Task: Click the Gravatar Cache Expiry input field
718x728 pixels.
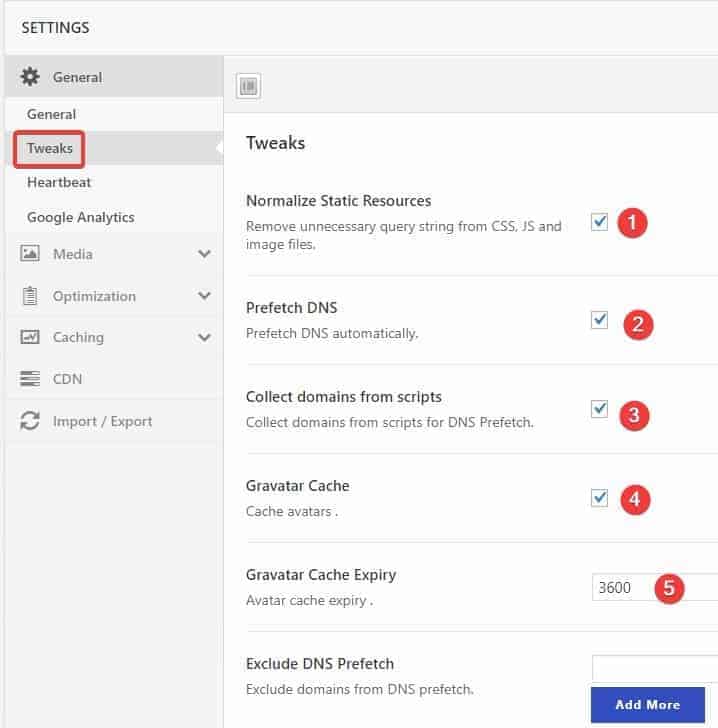Action: tap(655, 587)
